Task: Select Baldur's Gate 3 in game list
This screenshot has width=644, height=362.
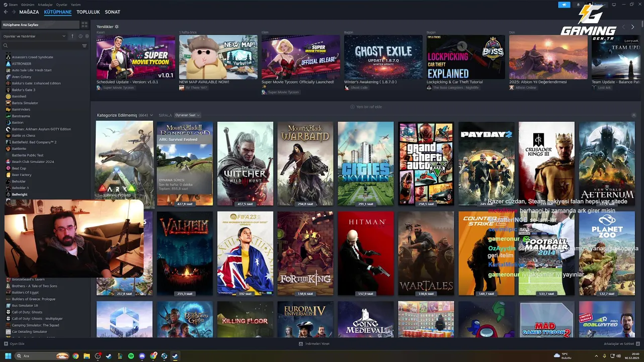Action: pos(24,89)
